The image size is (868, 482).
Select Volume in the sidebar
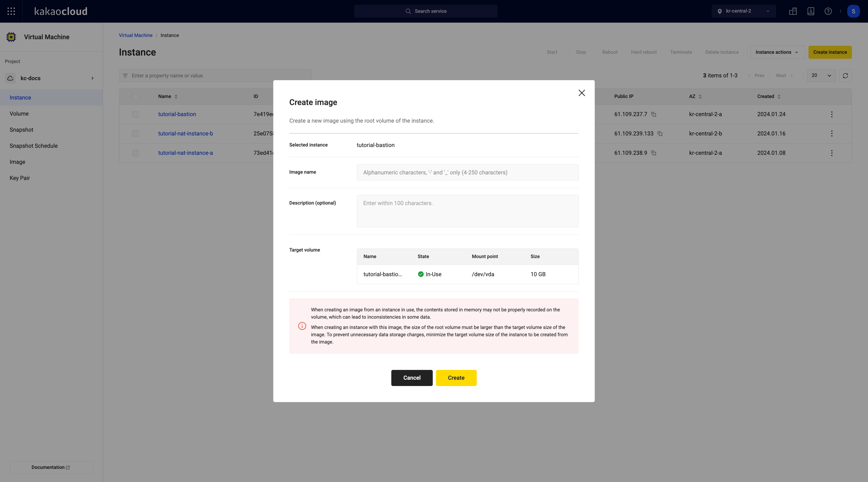(51, 114)
